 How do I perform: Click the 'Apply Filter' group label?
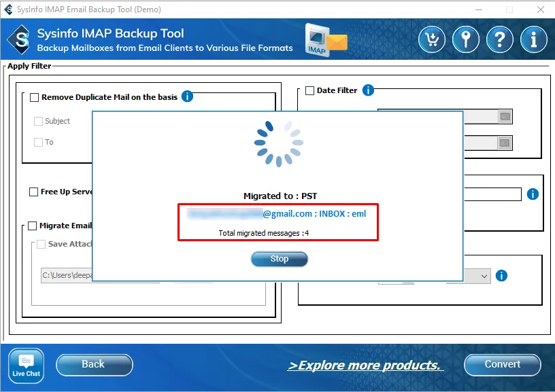(29, 66)
